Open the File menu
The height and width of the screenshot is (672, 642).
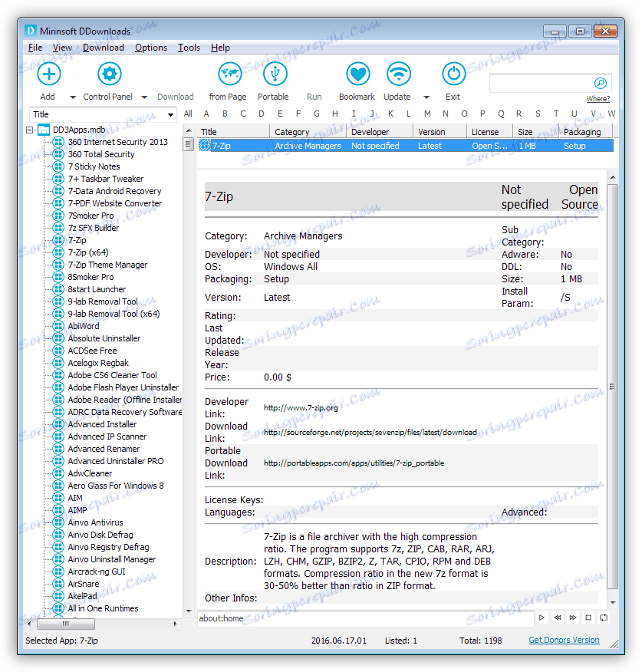pyautogui.click(x=35, y=48)
